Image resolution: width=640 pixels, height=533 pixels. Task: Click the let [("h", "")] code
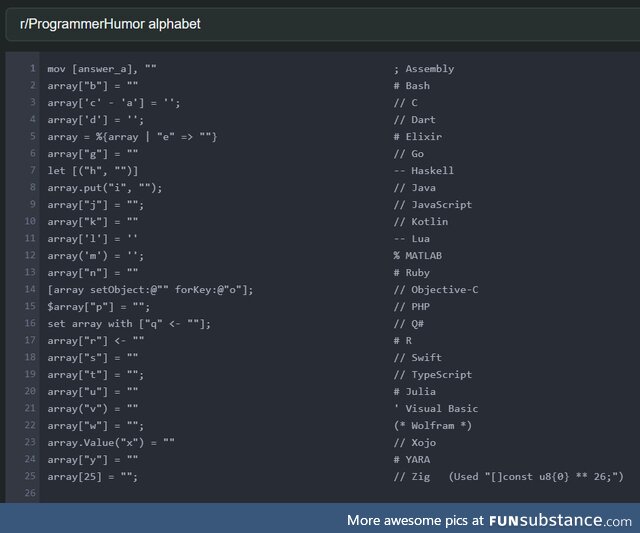coord(93,171)
